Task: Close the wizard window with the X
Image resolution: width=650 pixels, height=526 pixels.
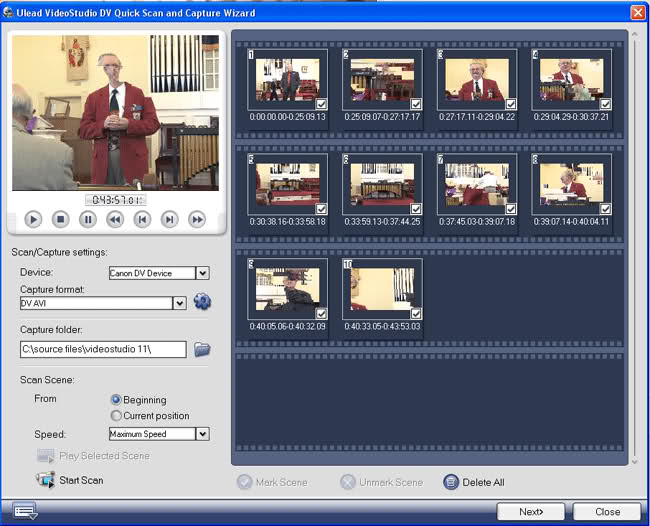Action: (x=638, y=12)
